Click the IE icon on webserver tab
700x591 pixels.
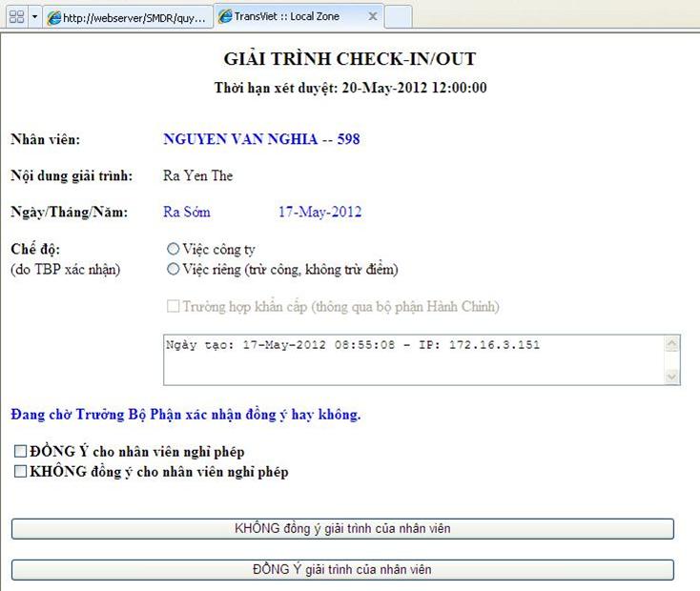(x=54, y=18)
